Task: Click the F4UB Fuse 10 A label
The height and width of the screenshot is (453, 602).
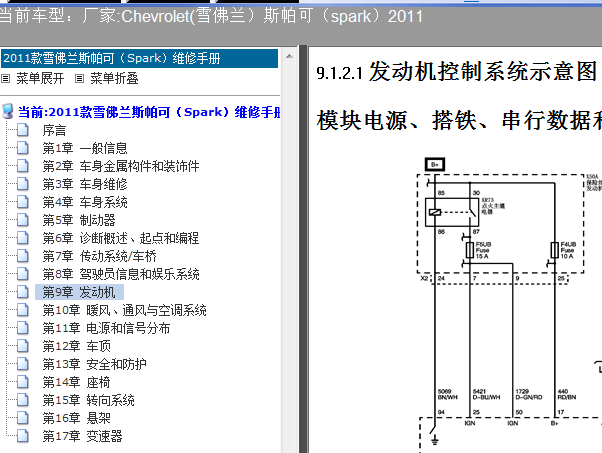Action: 568,250
